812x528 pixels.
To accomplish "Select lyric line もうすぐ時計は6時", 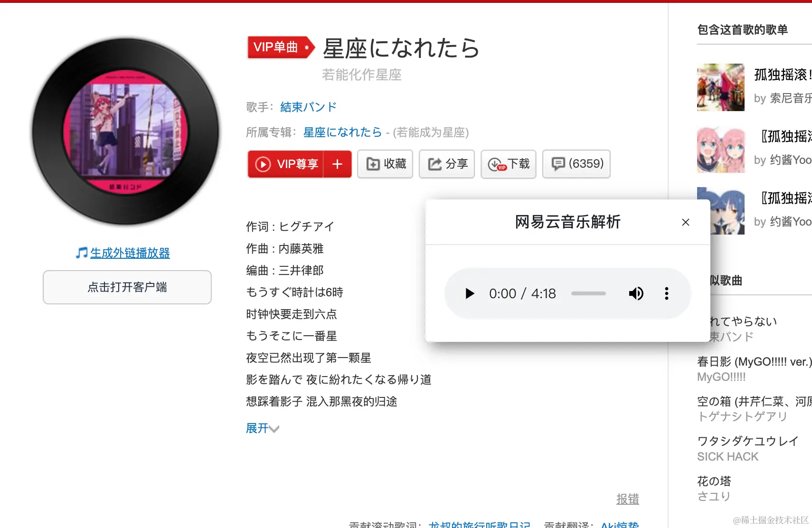I will click(x=294, y=292).
